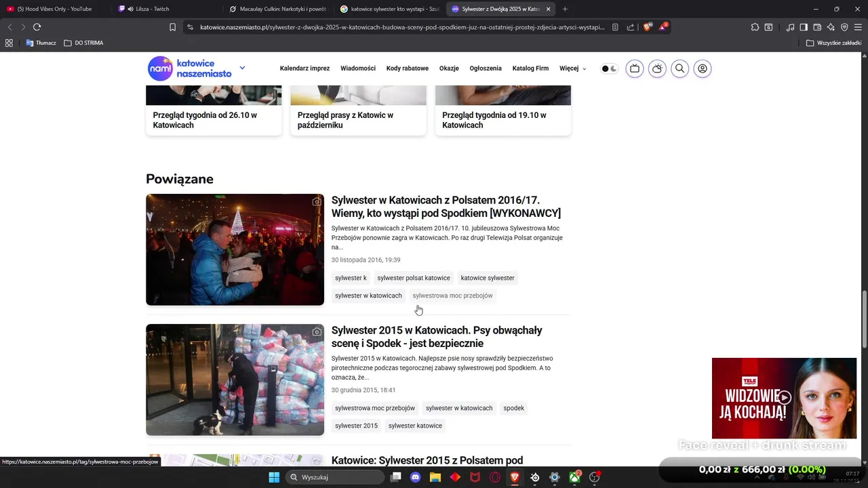The height and width of the screenshot is (488, 868).
Task: Open the apps grid icon in the bookmarks bar
Action: tap(9, 43)
